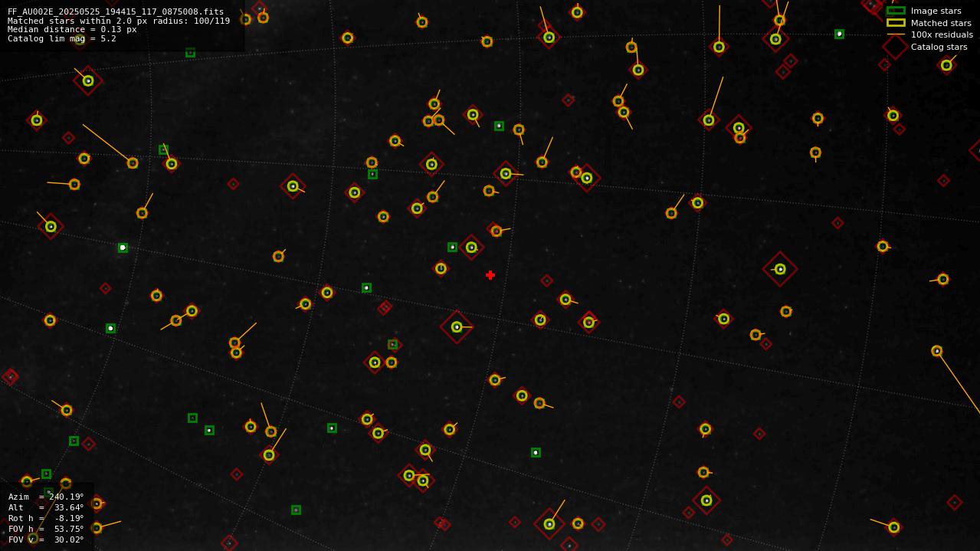The height and width of the screenshot is (551, 980).
Task: Click the yellow Matched stars legend box
Action: click(896, 23)
